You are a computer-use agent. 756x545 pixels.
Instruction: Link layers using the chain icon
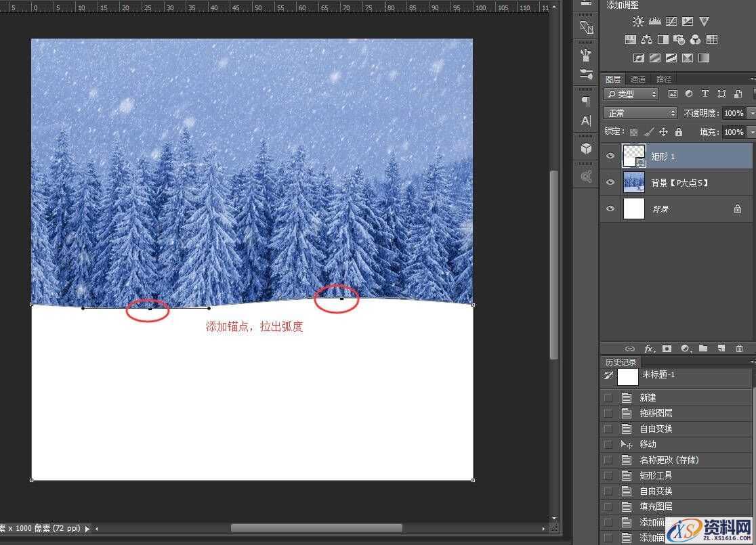click(x=631, y=348)
